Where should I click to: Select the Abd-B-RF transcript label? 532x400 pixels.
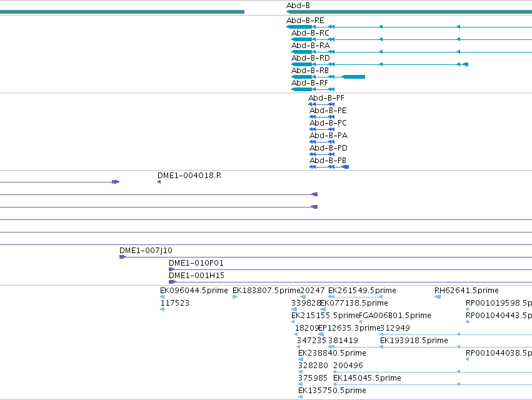309,83
